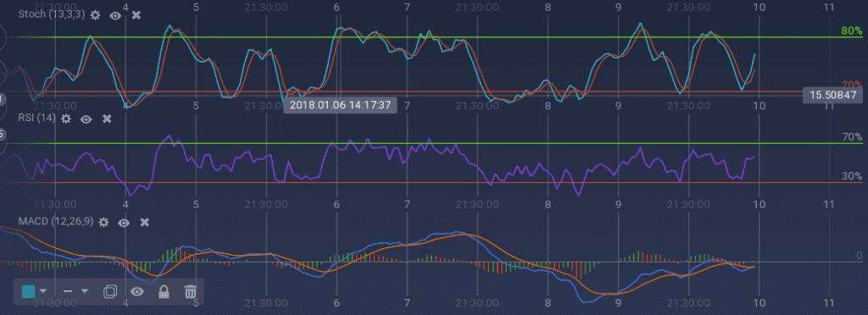Expand the color swatch dropdown arrow
The width and height of the screenshot is (868, 315).
coord(43,291)
